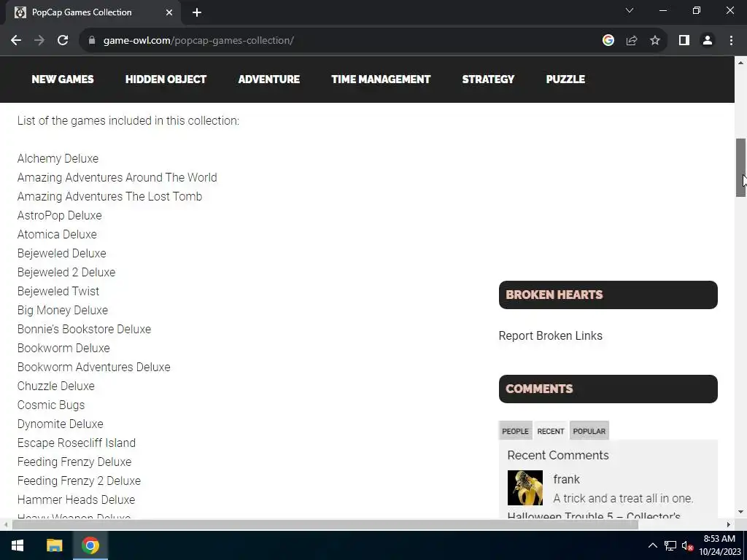Image resolution: width=747 pixels, height=560 pixels.
Task: Open the NEW GAMES menu
Action: pos(63,79)
